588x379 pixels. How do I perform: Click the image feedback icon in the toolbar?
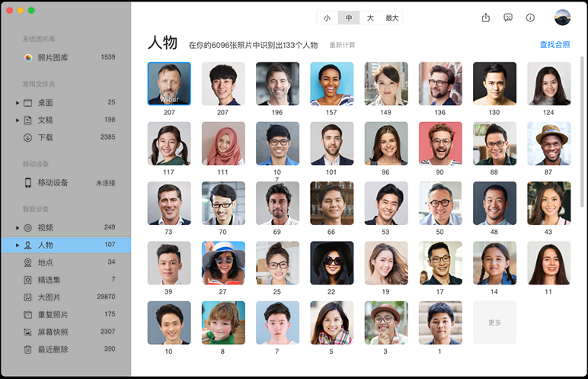tap(508, 18)
